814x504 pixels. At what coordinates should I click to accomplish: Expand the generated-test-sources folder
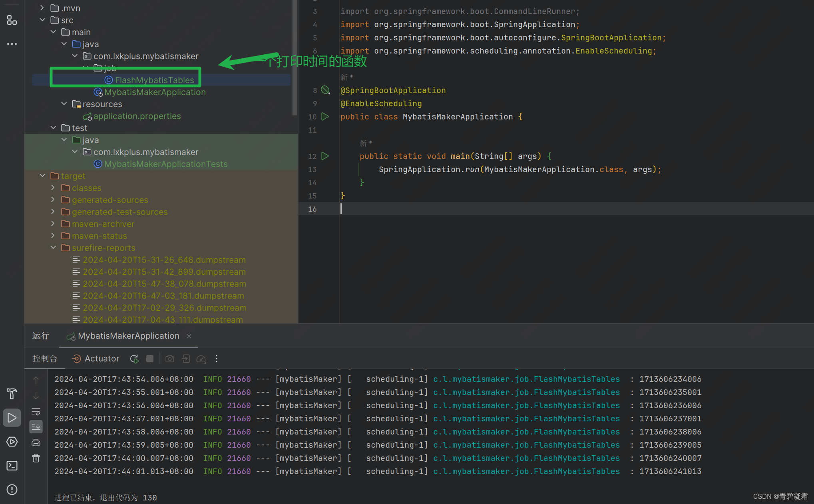53,212
